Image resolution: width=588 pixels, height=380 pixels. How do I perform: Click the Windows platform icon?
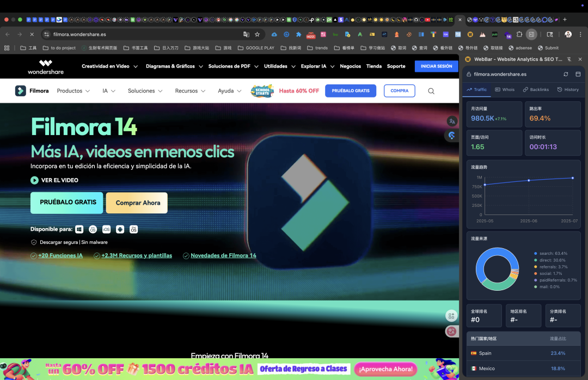click(x=79, y=229)
